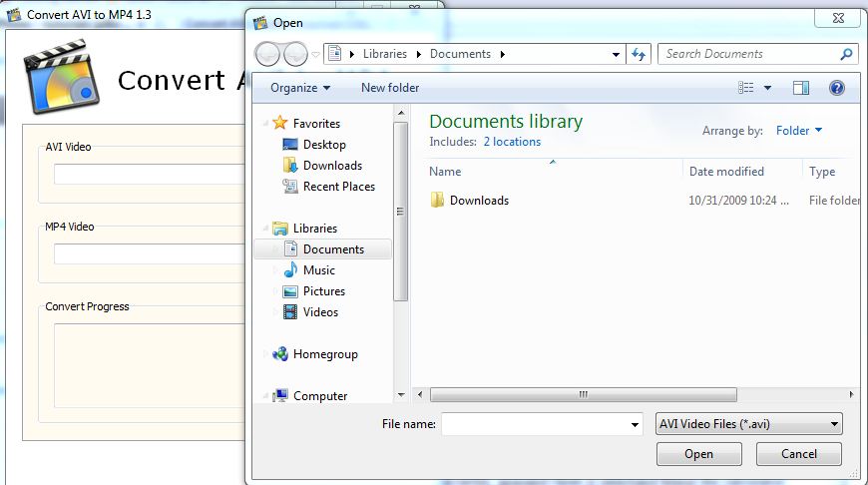Click navigation pane scroll down arrow
The height and width of the screenshot is (485, 868).
[401, 395]
